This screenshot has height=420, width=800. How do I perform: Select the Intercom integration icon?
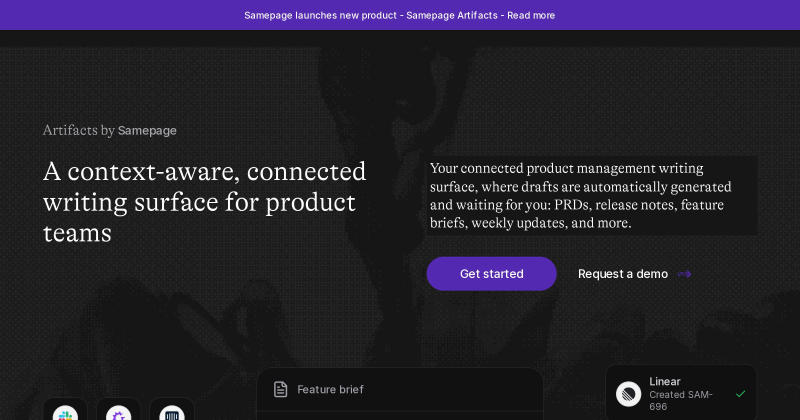click(172, 413)
